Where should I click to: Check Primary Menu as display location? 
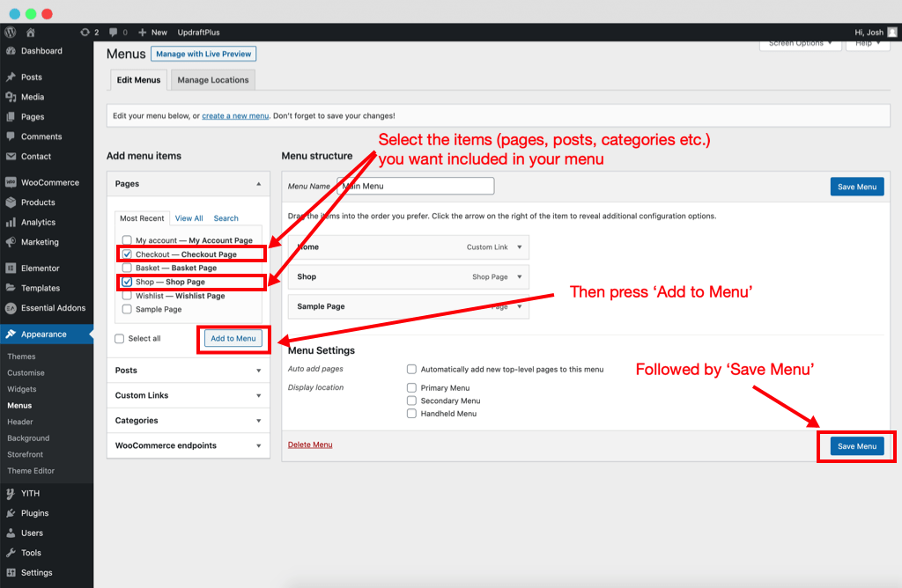(411, 386)
